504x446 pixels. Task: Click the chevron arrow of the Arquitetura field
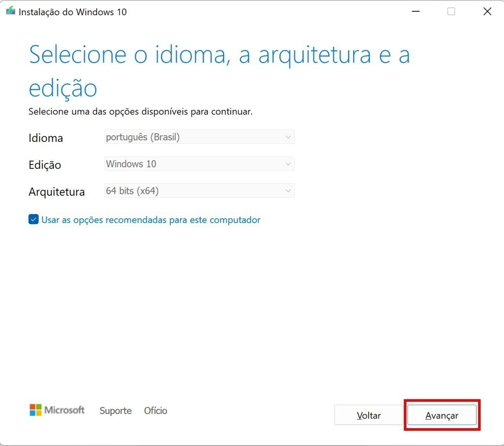[288, 191]
